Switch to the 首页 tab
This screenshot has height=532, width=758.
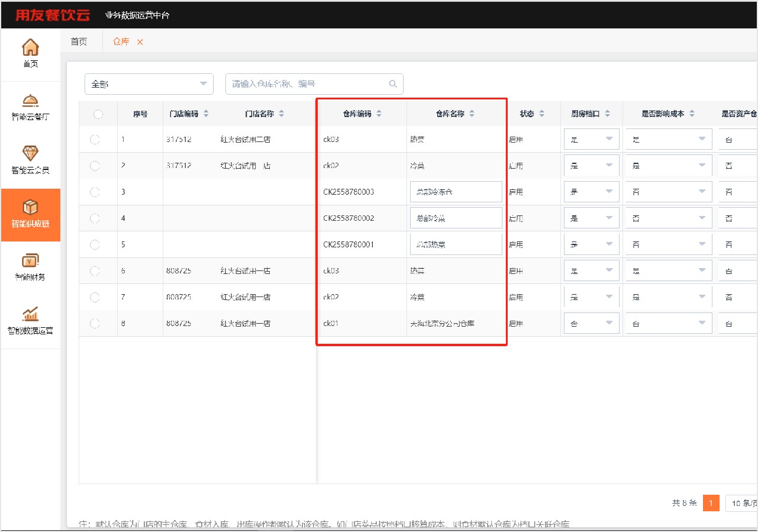(79, 41)
